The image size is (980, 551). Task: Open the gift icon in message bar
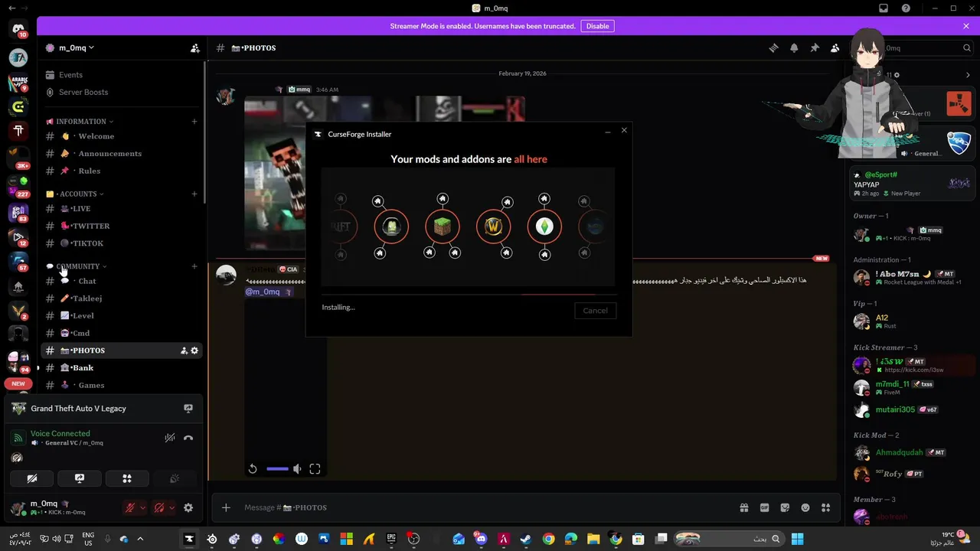tap(743, 507)
